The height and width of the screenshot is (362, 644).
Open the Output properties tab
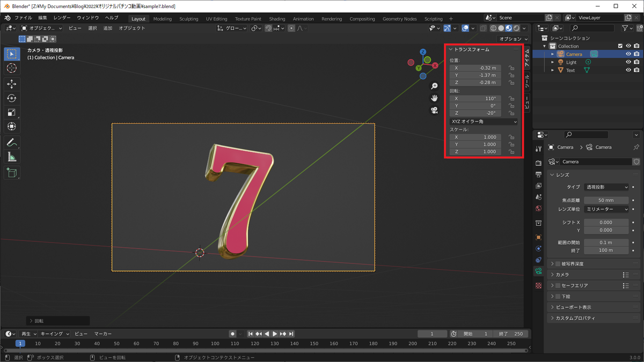pos(538,174)
